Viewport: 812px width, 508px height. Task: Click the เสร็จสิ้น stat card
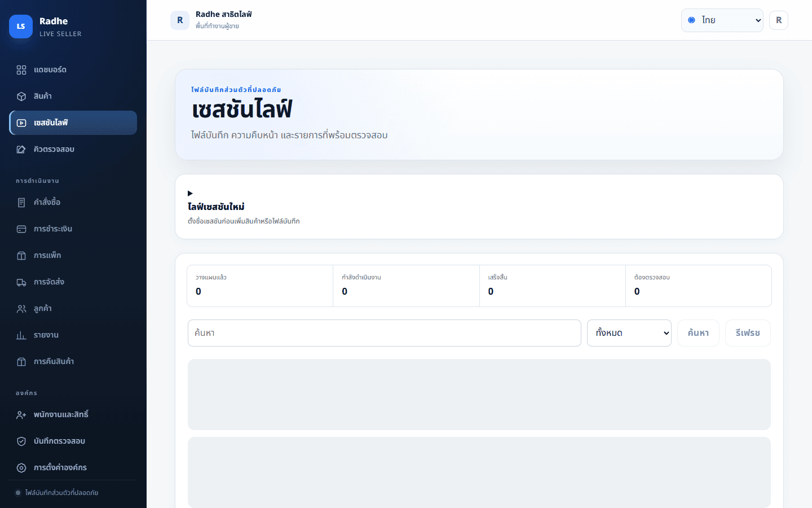(553, 286)
